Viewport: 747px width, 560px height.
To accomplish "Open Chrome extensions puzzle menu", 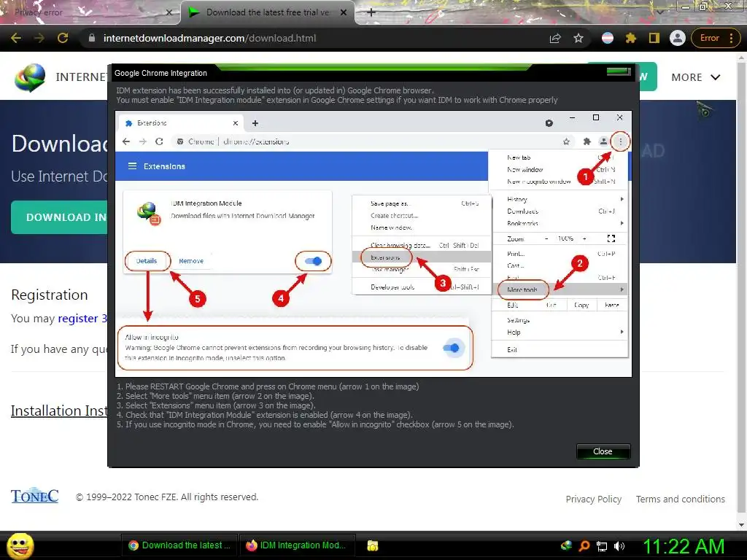I will coord(631,38).
